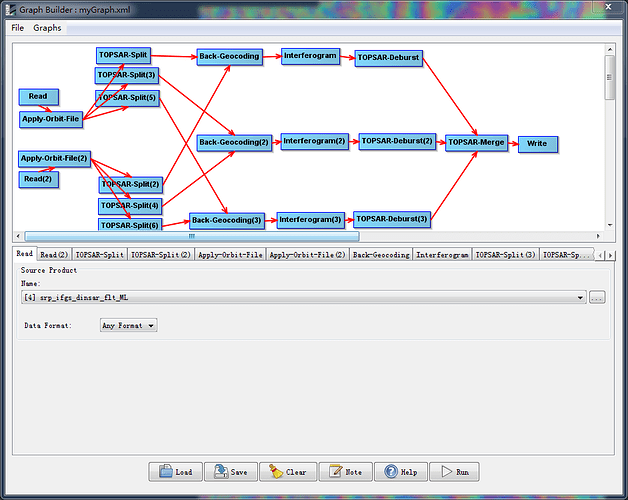Open the File menu
This screenshot has height=500, width=628.
pyautogui.click(x=17, y=28)
